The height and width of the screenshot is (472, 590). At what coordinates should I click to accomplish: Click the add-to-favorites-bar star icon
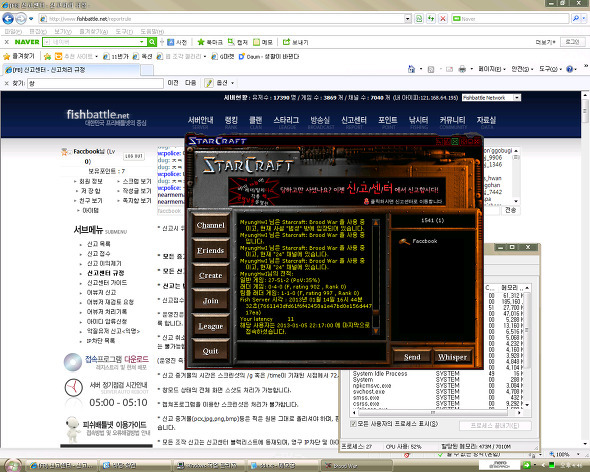tap(47, 56)
